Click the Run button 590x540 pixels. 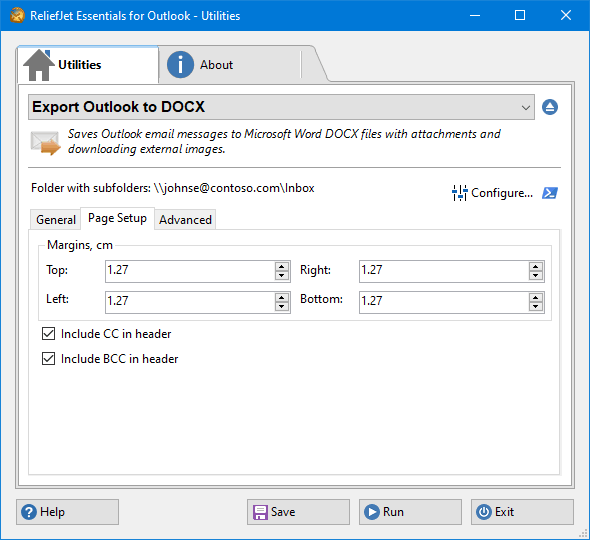[410, 512]
